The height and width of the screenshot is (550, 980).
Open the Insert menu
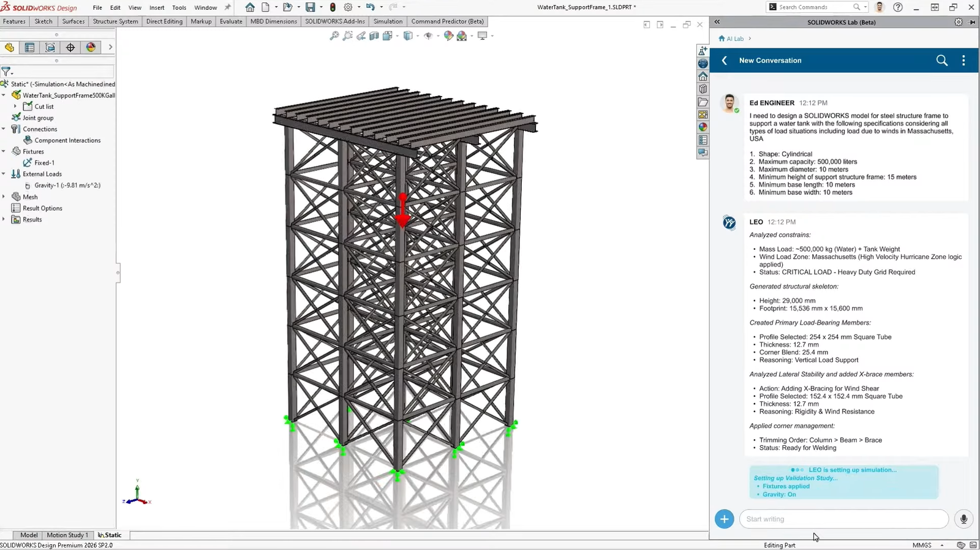click(157, 7)
